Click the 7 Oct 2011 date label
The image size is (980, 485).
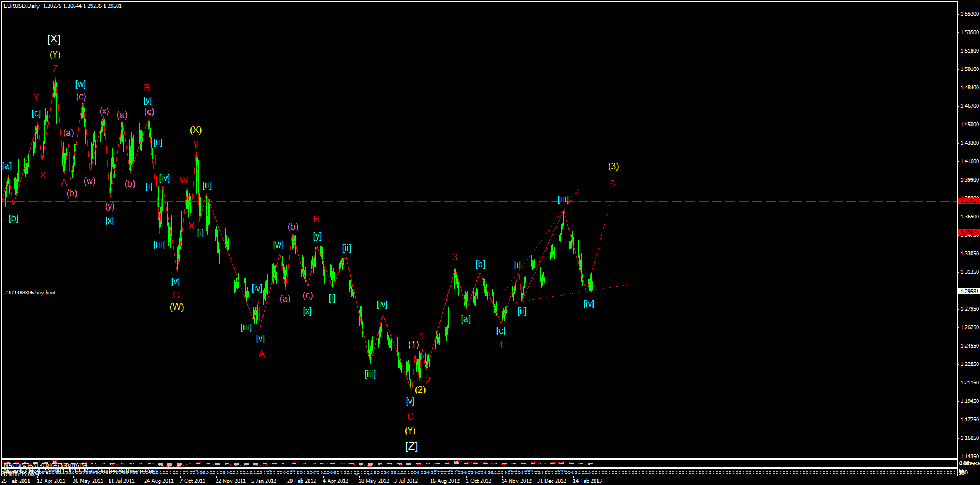(193, 481)
